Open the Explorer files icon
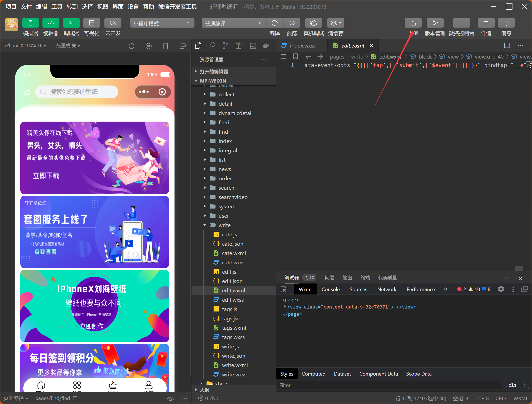Screen dimensions: 532x404 198,45
